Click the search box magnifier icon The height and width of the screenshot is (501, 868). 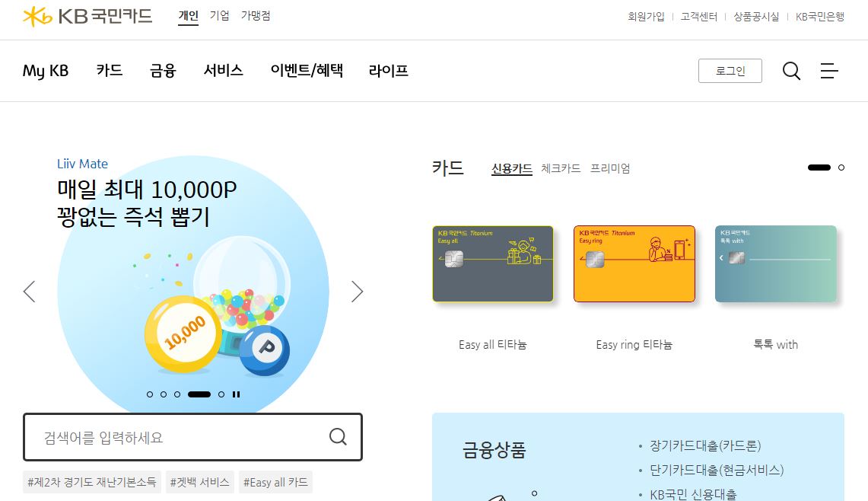[x=338, y=437]
